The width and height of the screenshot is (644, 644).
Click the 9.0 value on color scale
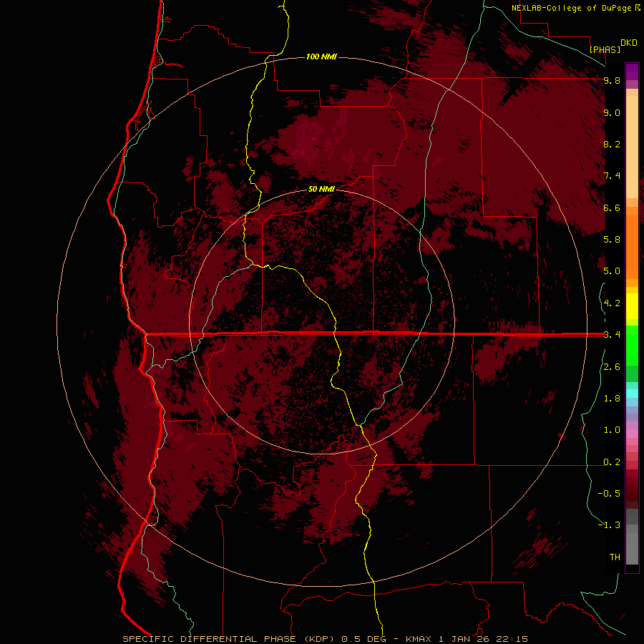pos(612,112)
